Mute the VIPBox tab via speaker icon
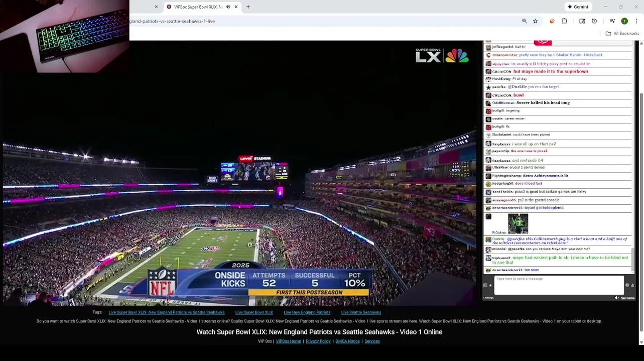 [228, 7]
